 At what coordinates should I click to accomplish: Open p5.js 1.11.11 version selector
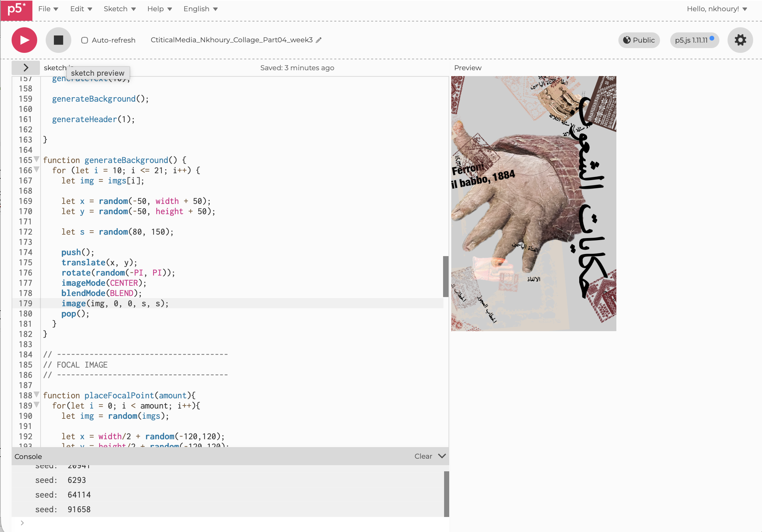(694, 40)
